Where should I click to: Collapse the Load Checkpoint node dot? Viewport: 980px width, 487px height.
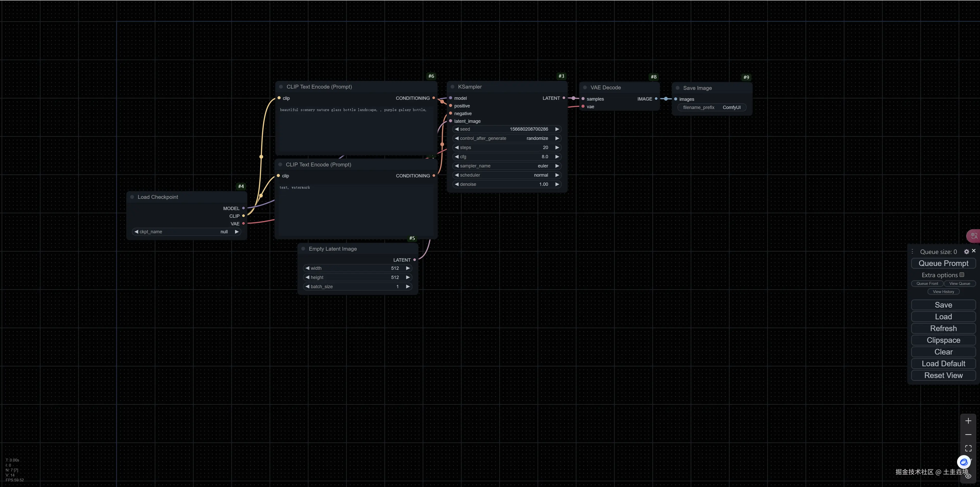point(132,197)
